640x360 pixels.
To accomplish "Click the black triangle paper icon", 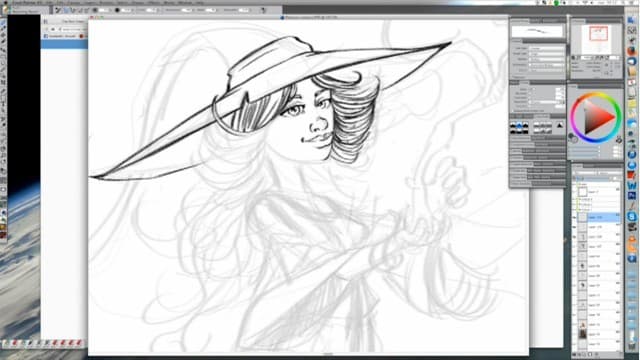I will click(x=560, y=126).
